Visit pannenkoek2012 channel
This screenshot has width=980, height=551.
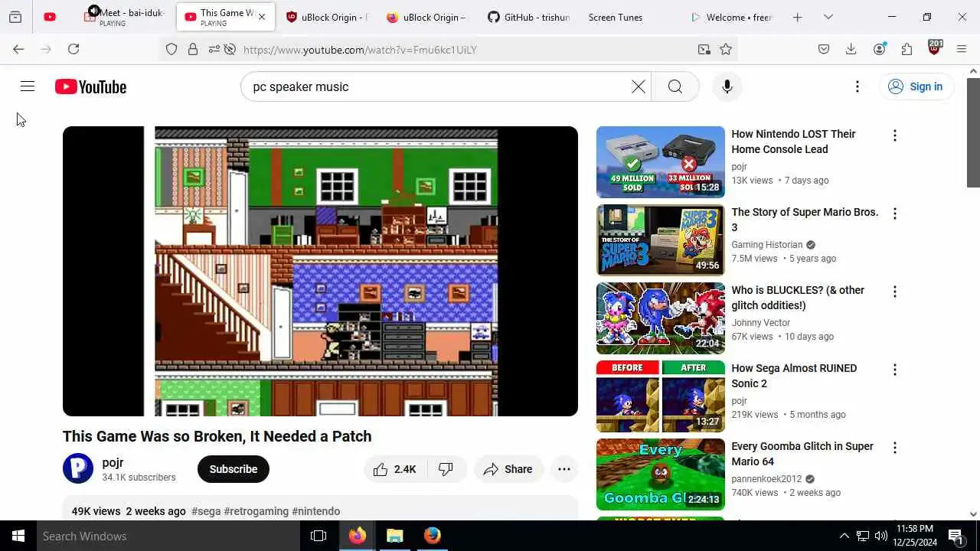point(766,479)
